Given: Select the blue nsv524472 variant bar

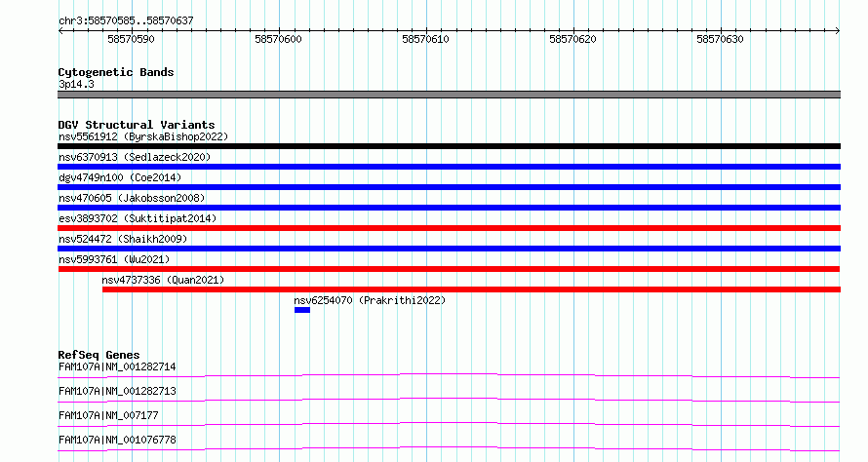Looking at the screenshot, I should pos(449,249).
